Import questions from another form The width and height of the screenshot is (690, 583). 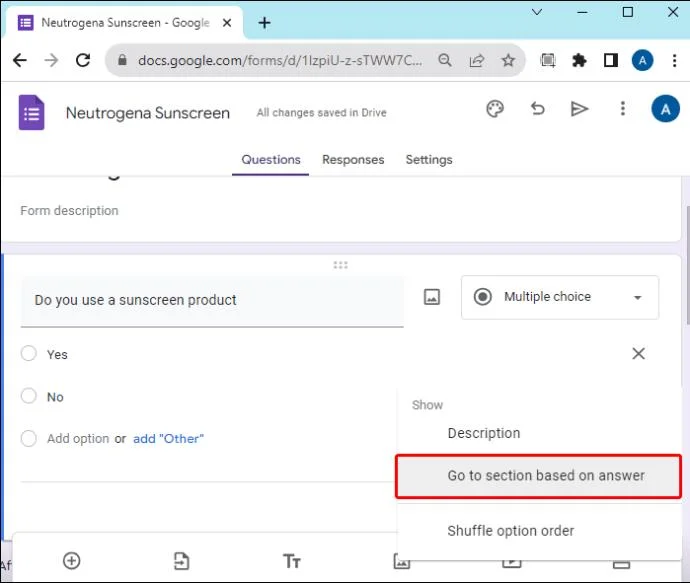[181, 561]
